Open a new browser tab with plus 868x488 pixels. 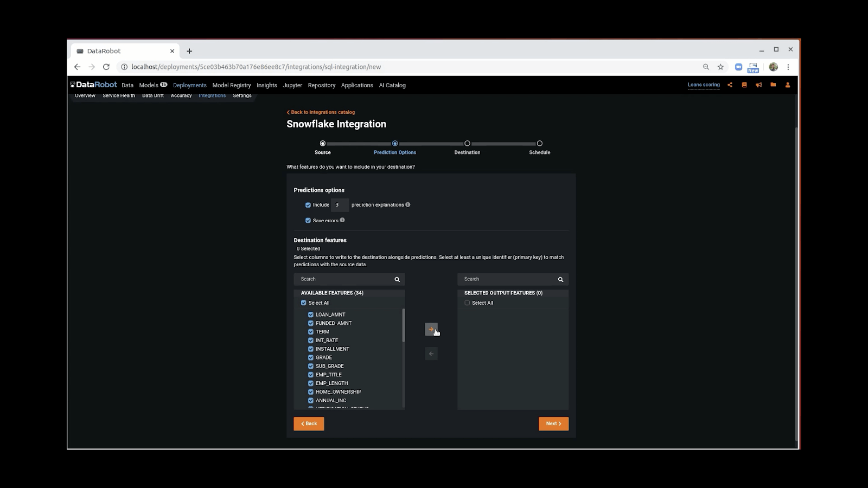[x=189, y=51]
